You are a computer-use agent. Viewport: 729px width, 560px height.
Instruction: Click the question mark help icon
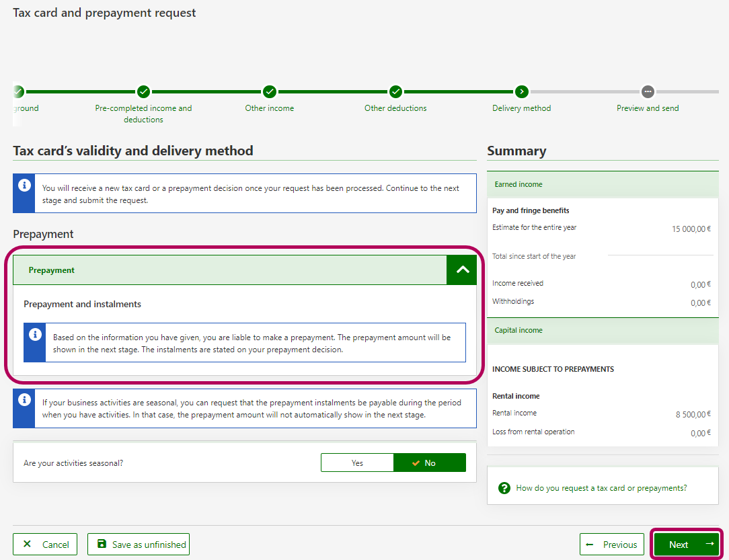point(504,488)
